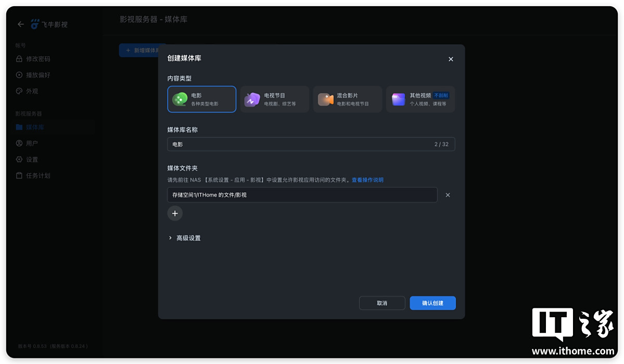Remove the 存储空间1 folder path with X
The height and width of the screenshot is (364, 624).
(448, 195)
